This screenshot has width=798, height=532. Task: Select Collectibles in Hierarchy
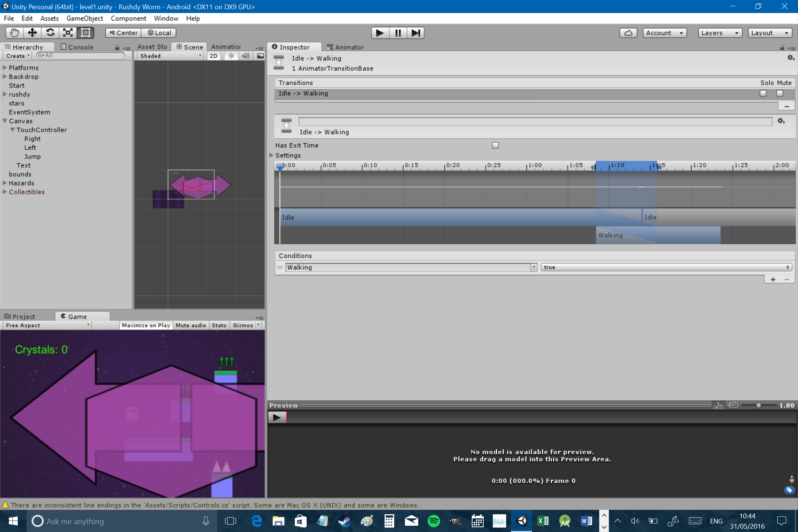pyautogui.click(x=27, y=192)
